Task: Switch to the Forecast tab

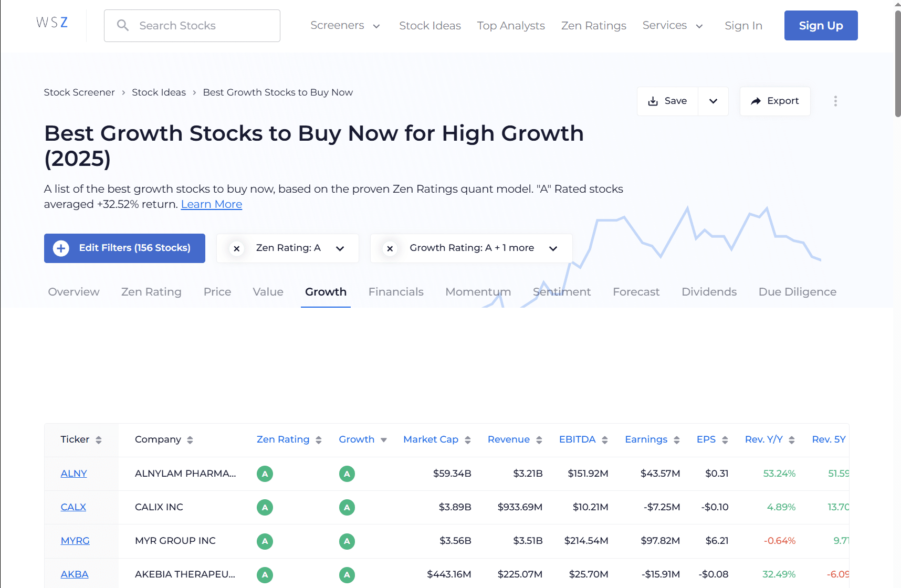Action: point(636,292)
